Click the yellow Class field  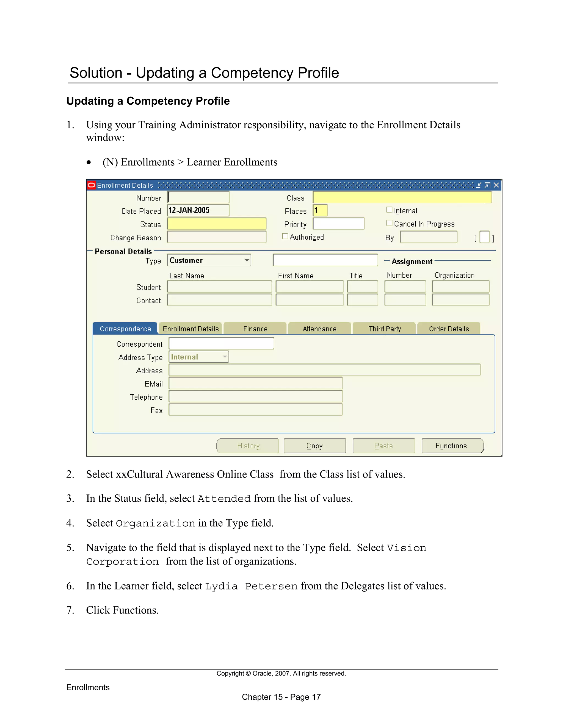(402, 197)
